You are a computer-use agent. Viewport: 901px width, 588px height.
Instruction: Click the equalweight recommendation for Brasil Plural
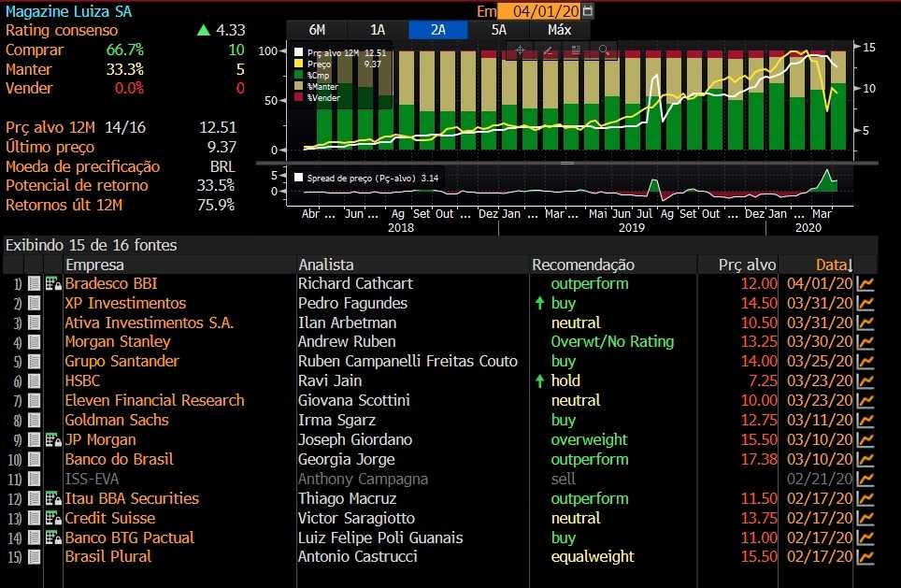tap(593, 556)
